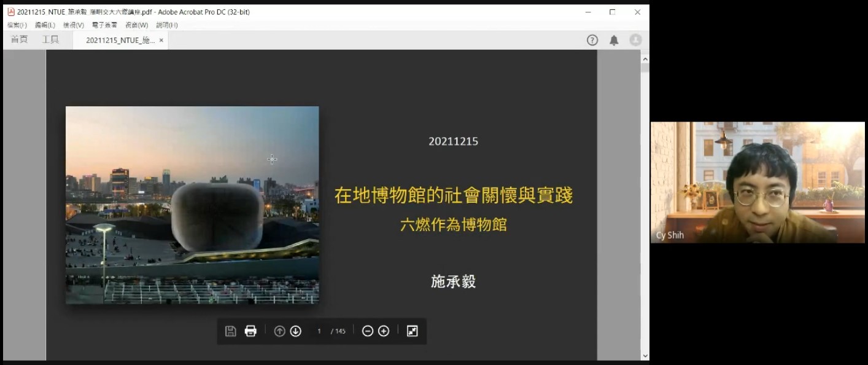This screenshot has height=365, width=868.
Task: Click the user account profile icon
Action: pos(635,40)
